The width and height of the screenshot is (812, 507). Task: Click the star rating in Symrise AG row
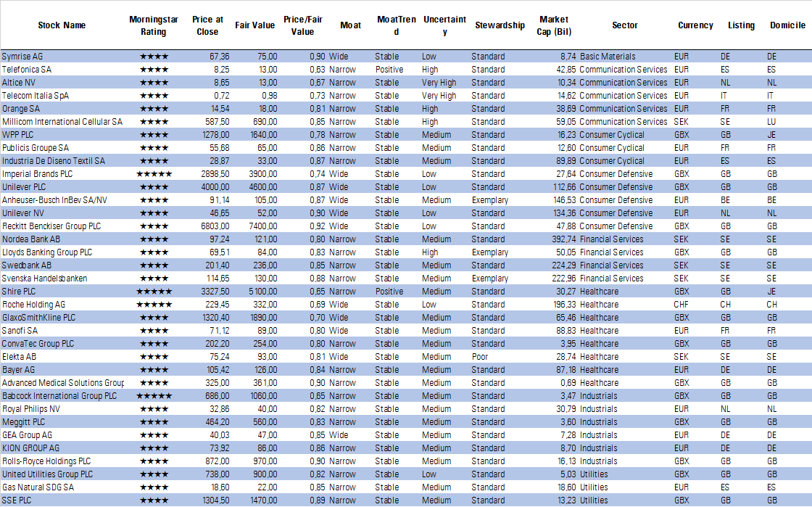point(154,57)
